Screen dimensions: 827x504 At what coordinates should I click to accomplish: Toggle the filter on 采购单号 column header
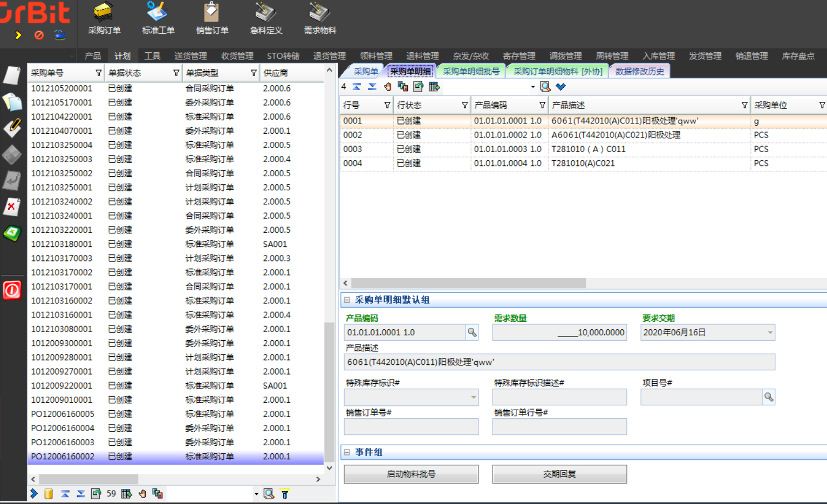click(x=98, y=73)
